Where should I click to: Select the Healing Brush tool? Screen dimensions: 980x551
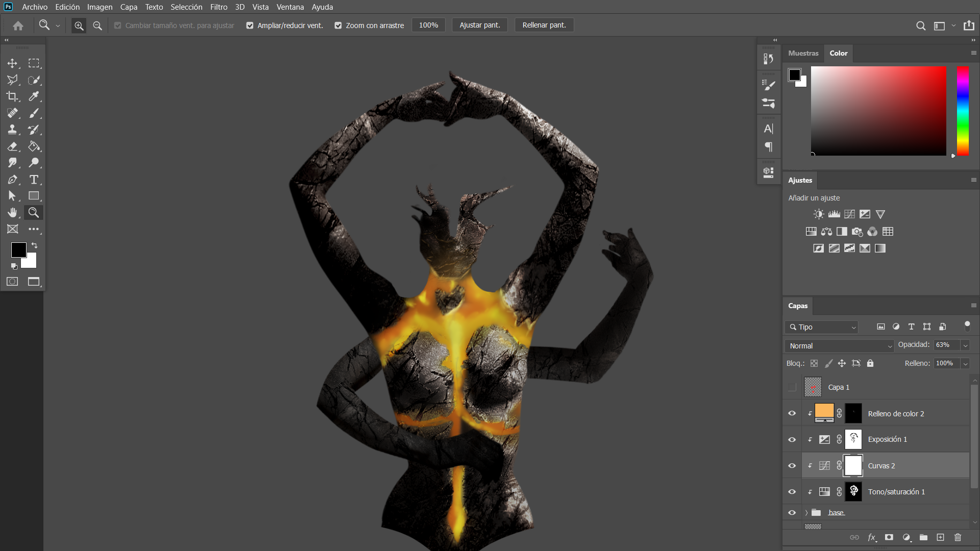coord(12,113)
